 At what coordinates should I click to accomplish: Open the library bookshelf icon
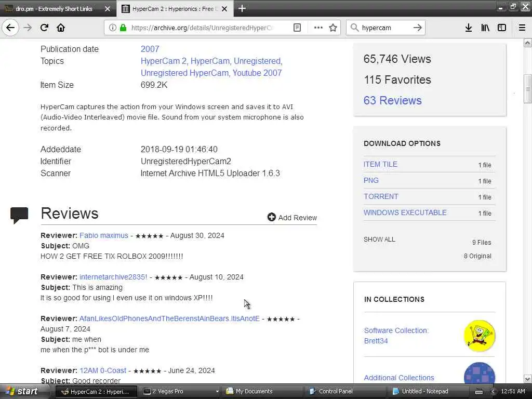click(x=485, y=28)
